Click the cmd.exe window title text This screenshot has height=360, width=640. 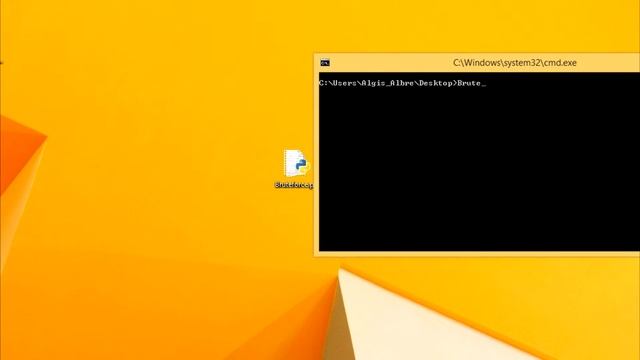click(x=515, y=63)
